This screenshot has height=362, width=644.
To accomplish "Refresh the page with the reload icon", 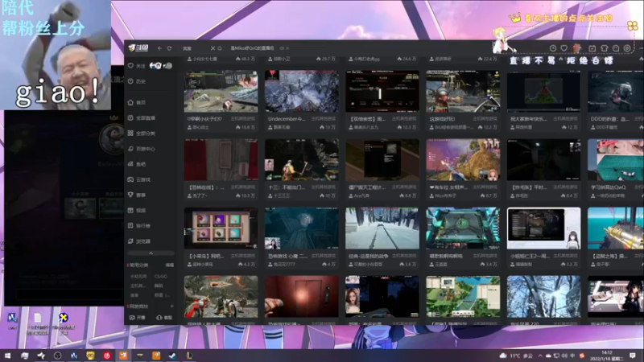I will click(x=169, y=48).
